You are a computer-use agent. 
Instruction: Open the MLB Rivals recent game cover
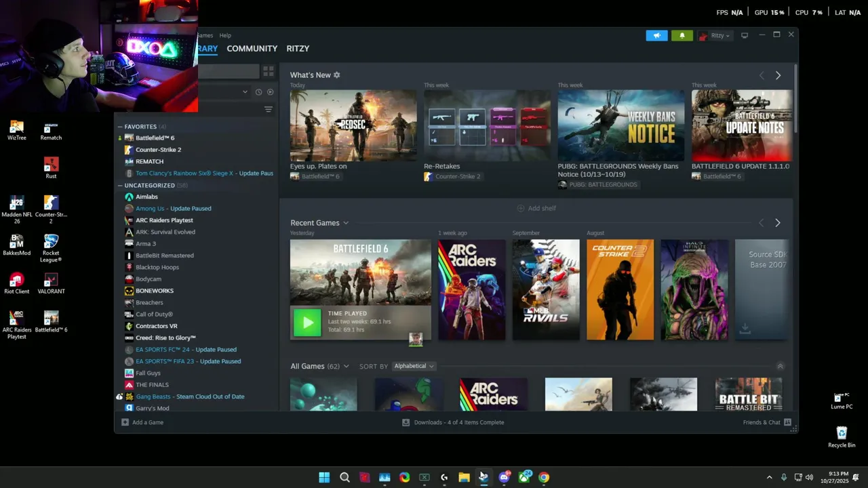click(546, 289)
